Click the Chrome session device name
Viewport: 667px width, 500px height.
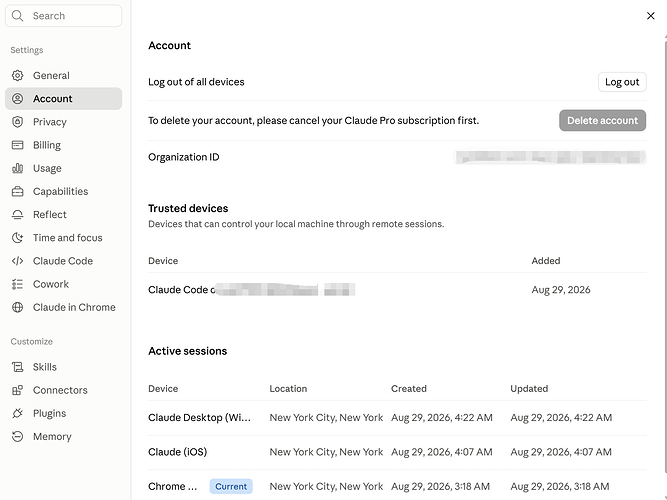(x=172, y=486)
